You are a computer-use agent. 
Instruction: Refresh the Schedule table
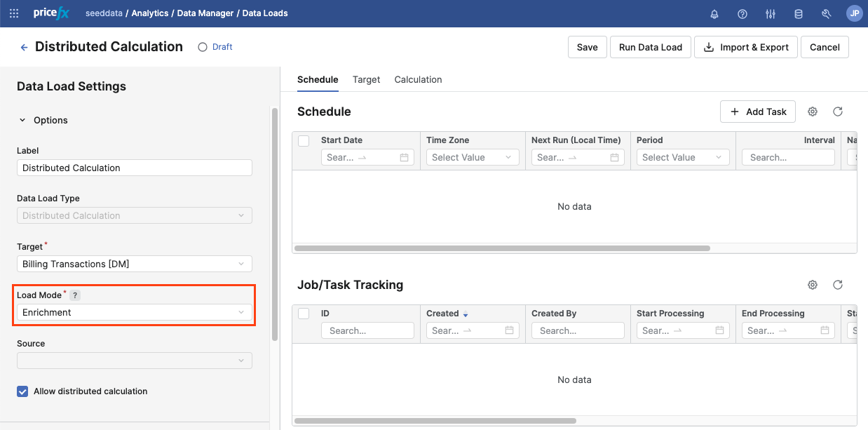pyautogui.click(x=837, y=112)
